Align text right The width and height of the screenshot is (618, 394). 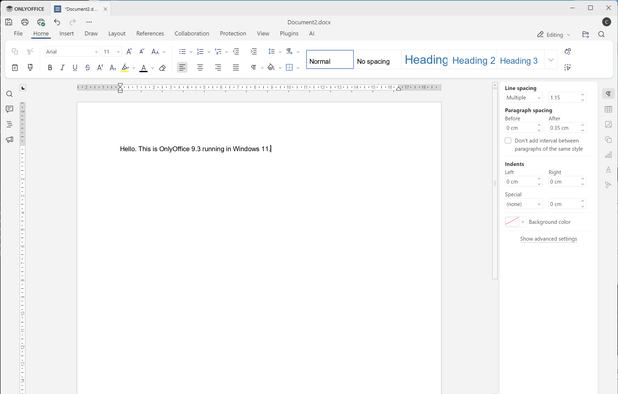click(x=218, y=68)
